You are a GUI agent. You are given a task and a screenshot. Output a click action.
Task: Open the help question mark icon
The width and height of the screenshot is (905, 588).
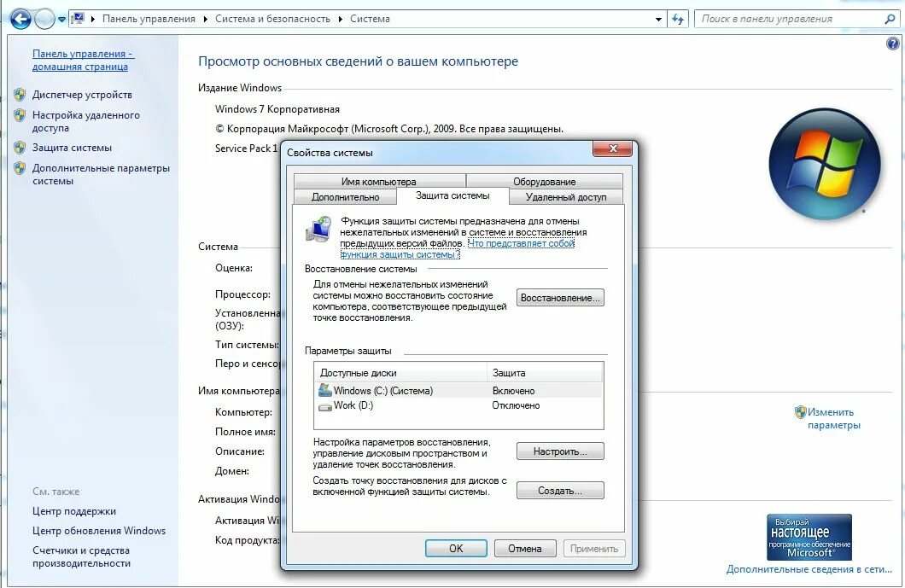pyautogui.click(x=892, y=44)
